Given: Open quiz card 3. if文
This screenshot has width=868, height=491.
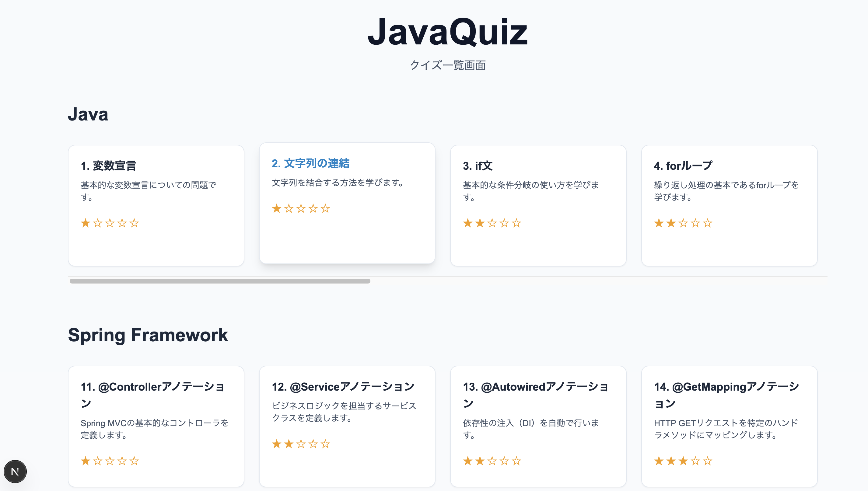Looking at the screenshot, I should tap(538, 205).
